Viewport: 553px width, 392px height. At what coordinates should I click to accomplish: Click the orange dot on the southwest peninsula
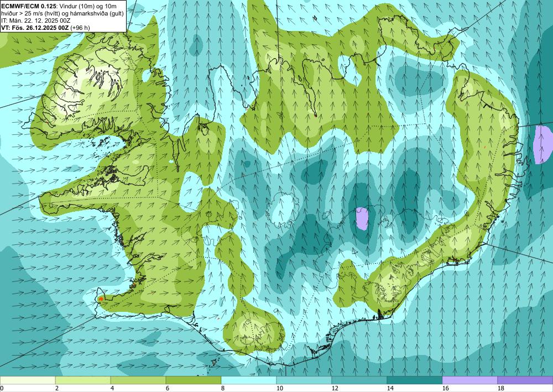coord(101,299)
